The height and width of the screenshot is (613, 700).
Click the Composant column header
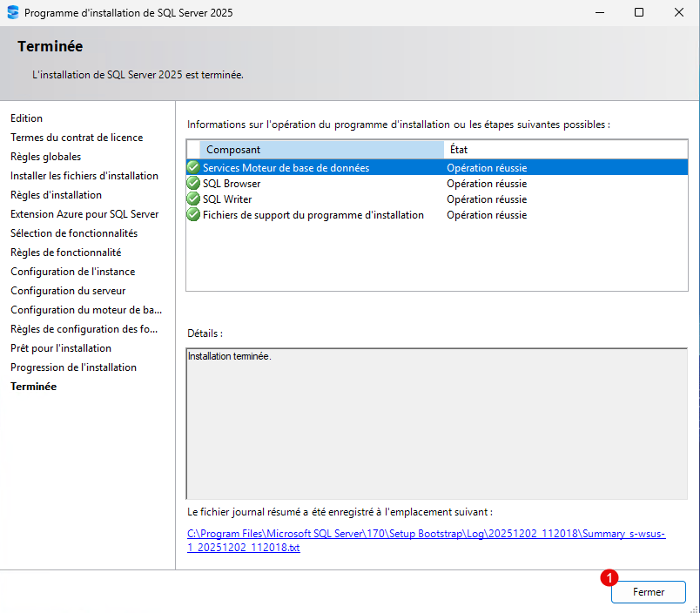pyautogui.click(x=321, y=150)
